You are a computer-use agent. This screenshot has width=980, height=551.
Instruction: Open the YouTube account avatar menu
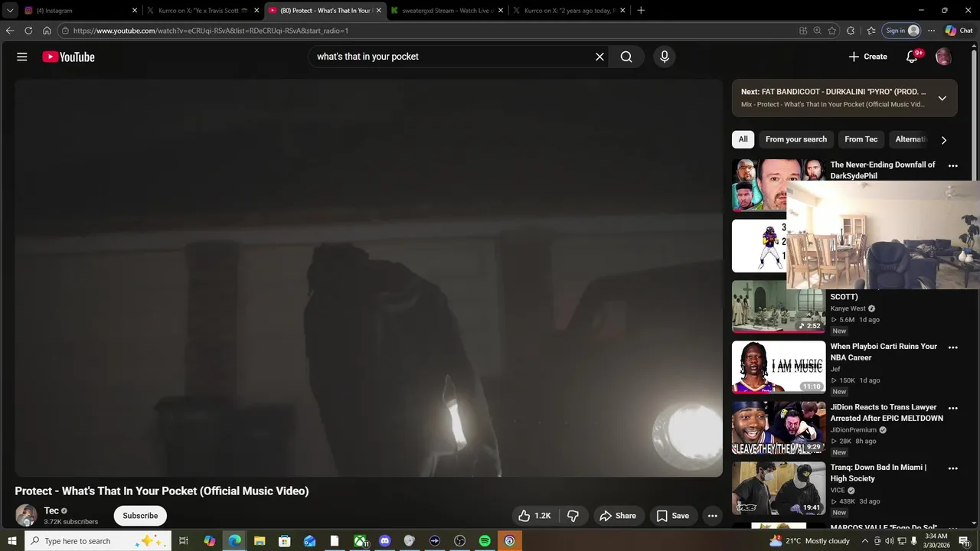point(943,57)
